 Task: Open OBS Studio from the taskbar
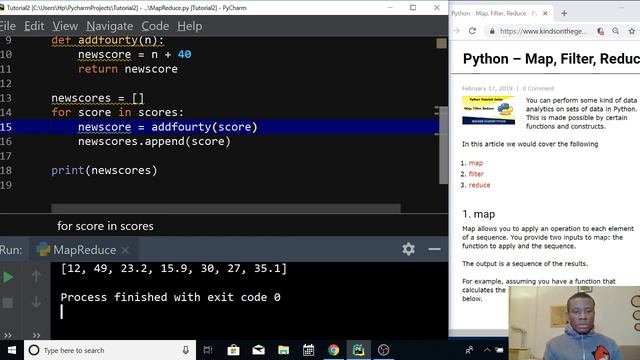point(383,350)
